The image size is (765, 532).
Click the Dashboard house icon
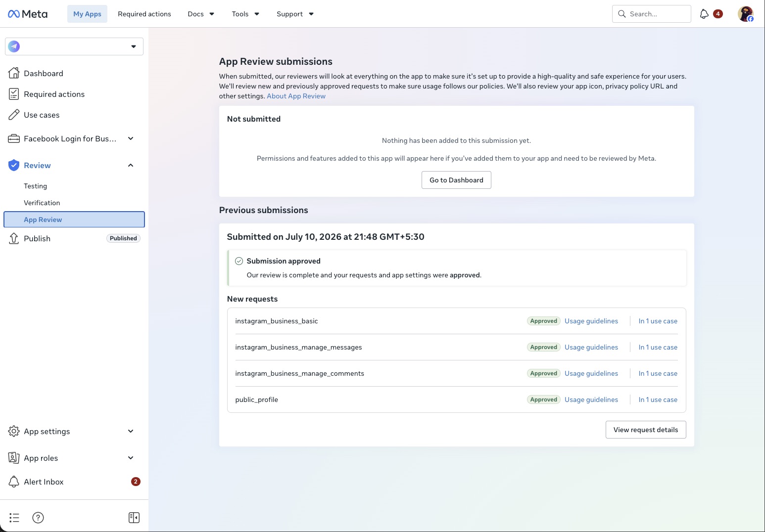[x=14, y=73]
